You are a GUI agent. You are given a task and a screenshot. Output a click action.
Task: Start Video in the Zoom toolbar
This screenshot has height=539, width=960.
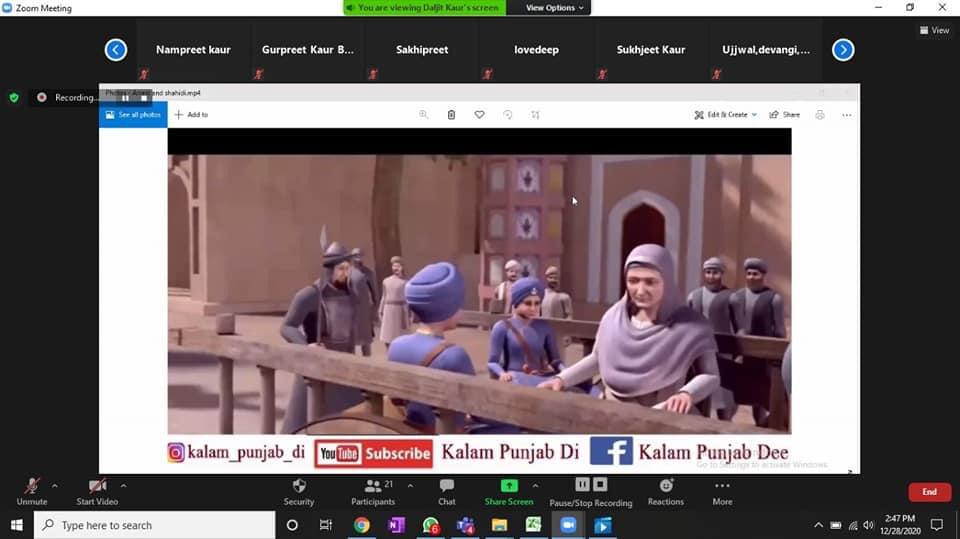[97, 492]
